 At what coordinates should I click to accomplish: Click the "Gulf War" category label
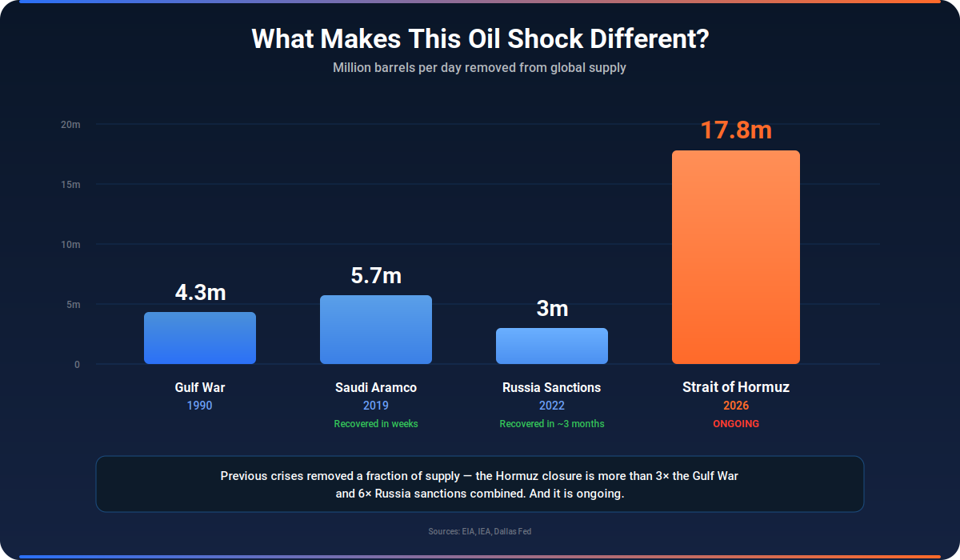pos(200,387)
